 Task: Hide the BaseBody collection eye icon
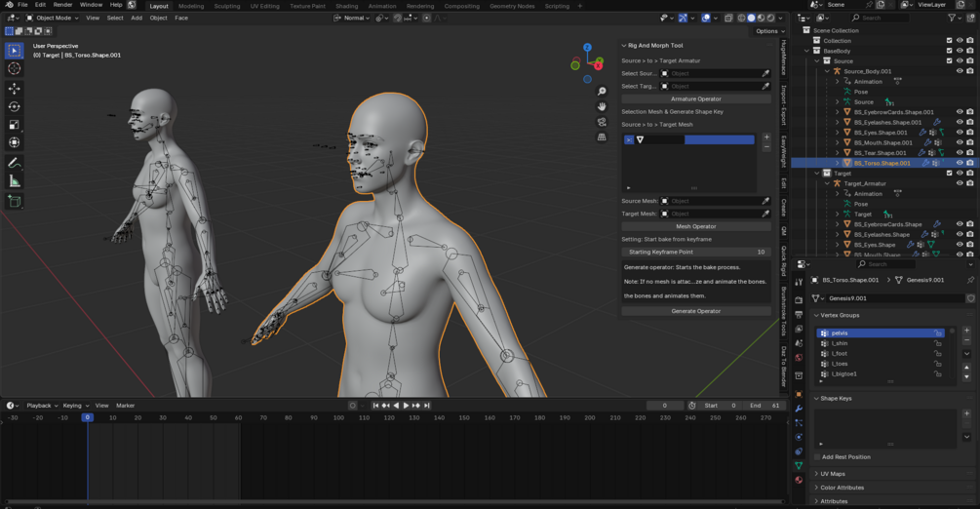(960, 51)
